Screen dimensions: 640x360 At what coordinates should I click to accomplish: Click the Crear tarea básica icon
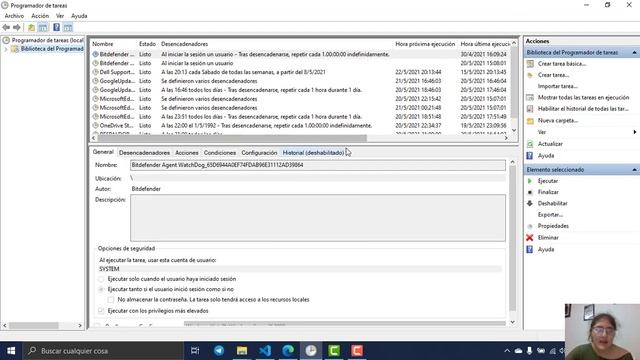click(530, 64)
